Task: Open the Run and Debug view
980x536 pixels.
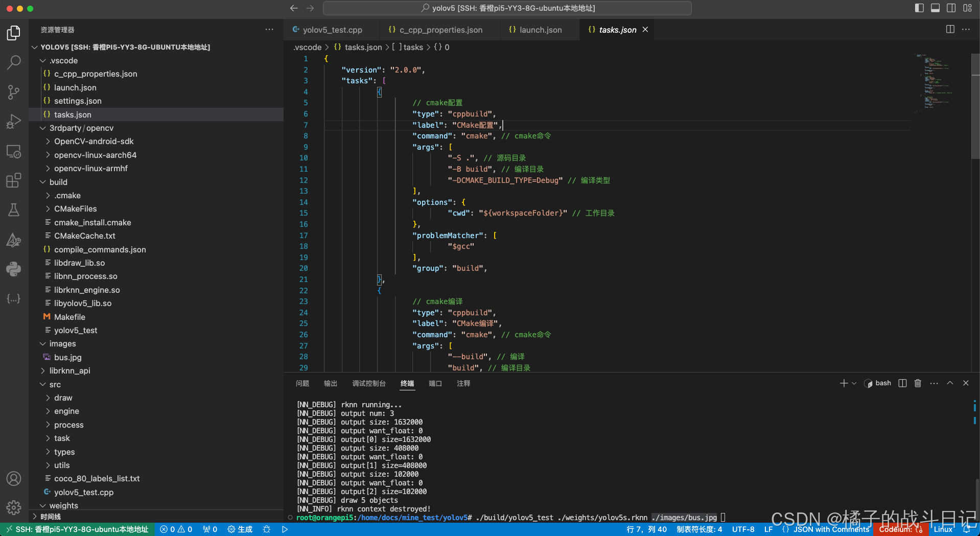Action: [x=14, y=122]
